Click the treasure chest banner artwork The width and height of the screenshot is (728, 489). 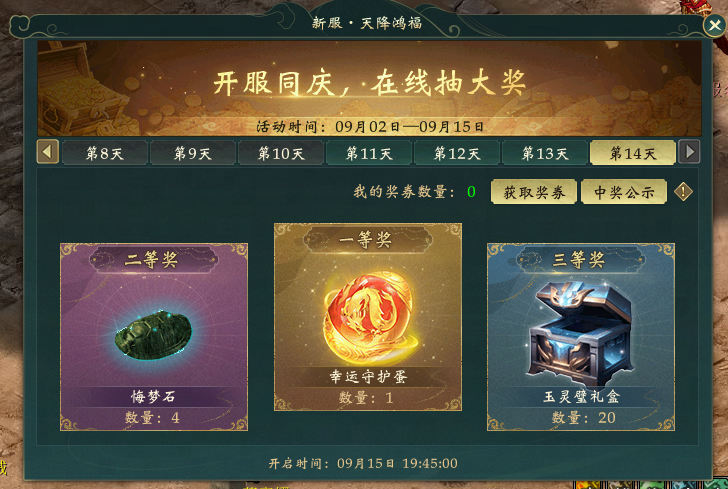83,89
